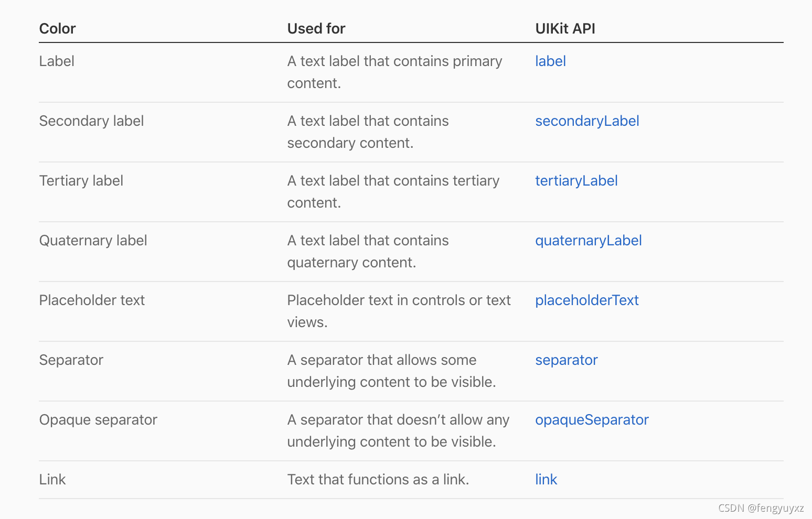Image resolution: width=812 pixels, height=519 pixels.
Task: Click the separator API link
Action: point(566,360)
